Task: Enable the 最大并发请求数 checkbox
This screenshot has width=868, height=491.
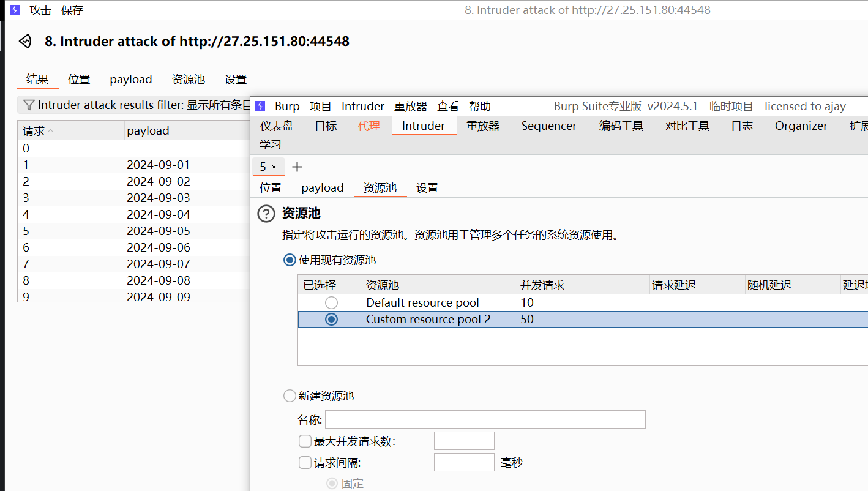Action: point(305,441)
